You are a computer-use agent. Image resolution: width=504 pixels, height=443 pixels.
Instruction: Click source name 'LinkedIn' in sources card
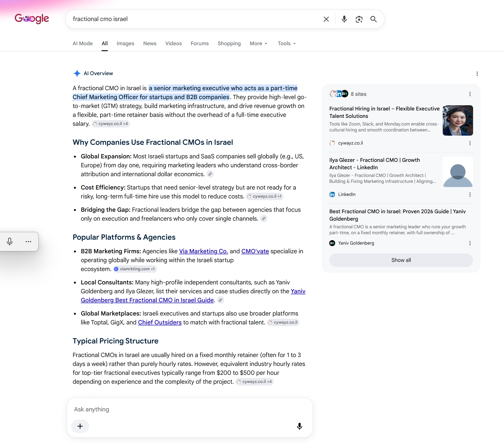pyautogui.click(x=347, y=194)
